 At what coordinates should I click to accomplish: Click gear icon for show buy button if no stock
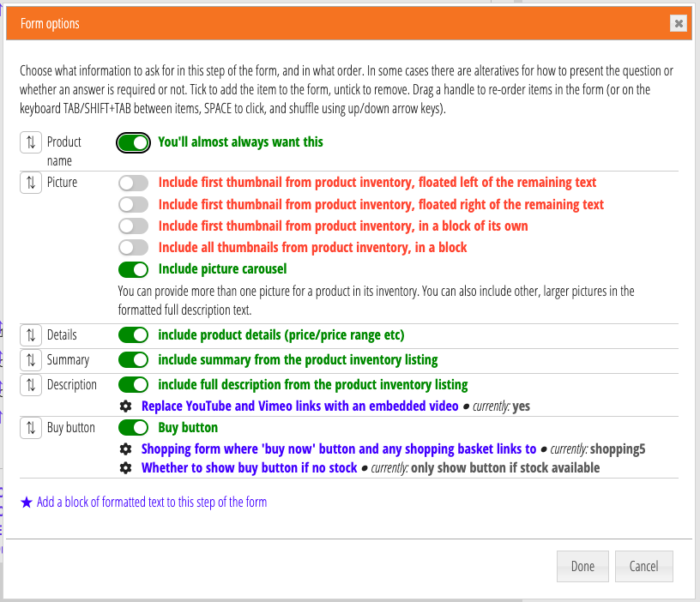click(126, 468)
